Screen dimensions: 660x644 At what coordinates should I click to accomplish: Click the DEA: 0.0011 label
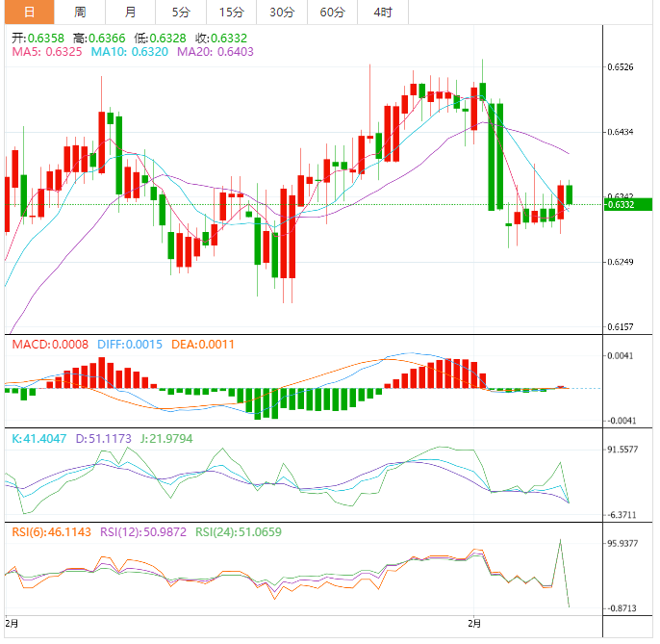click(202, 344)
